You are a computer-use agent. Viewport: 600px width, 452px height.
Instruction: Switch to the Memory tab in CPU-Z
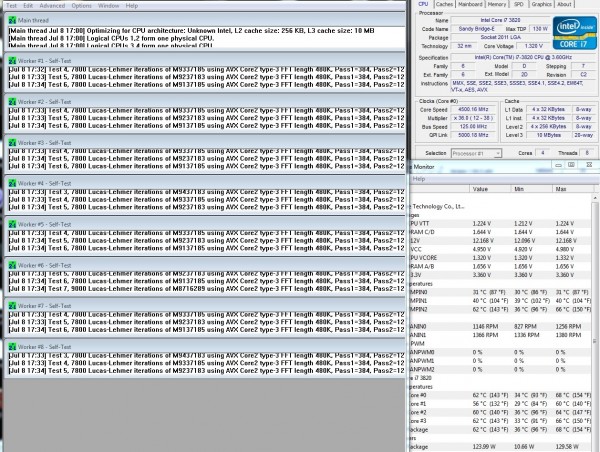(x=497, y=4)
